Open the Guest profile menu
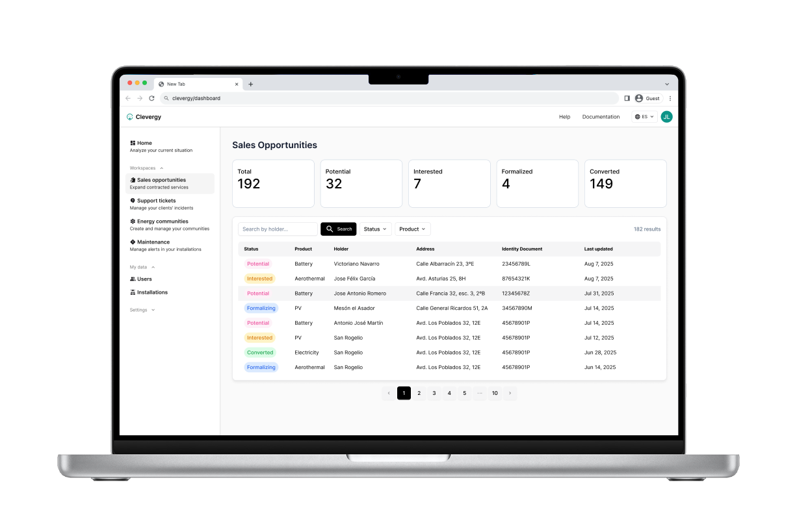Screen dimensions: 797x532 tap(647, 98)
